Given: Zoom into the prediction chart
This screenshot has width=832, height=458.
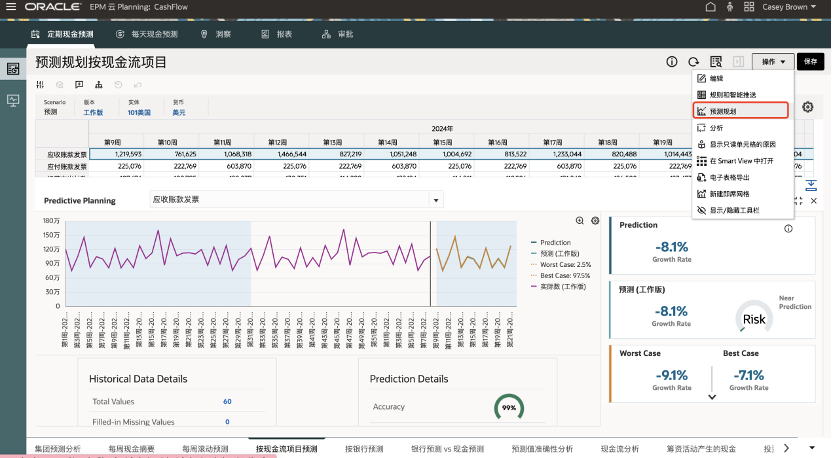Looking at the screenshot, I should [x=579, y=220].
